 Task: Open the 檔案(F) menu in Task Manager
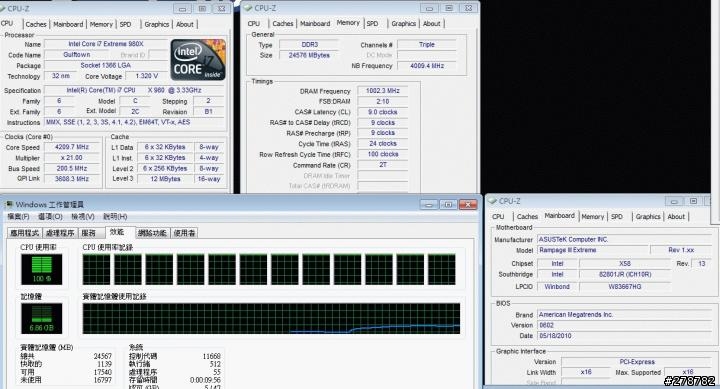pos(18,216)
